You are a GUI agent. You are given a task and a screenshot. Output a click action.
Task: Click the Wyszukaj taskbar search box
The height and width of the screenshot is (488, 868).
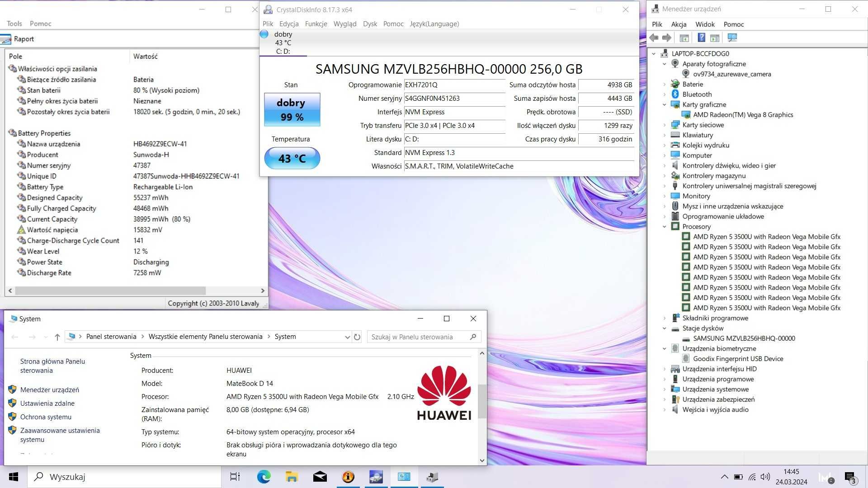coord(124,477)
